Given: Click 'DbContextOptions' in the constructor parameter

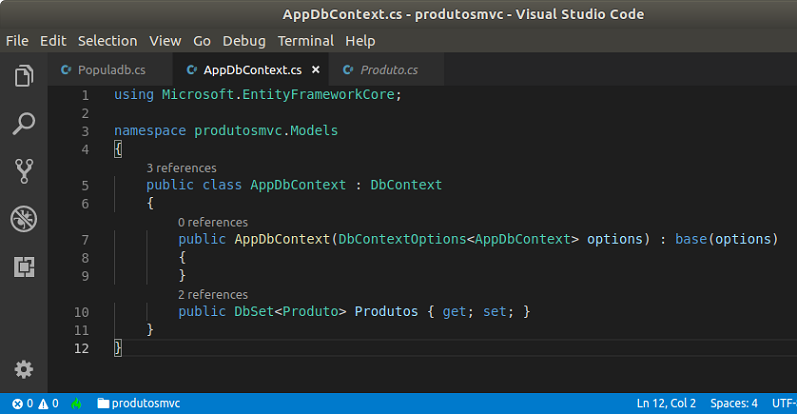Looking at the screenshot, I should click(402, 239).
